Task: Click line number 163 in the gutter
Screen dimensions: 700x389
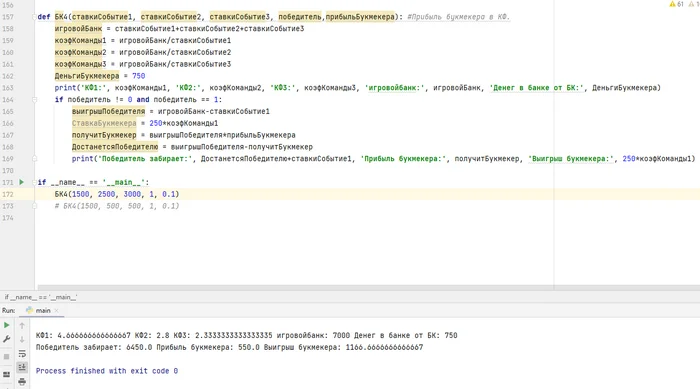Action: (8, 88)
